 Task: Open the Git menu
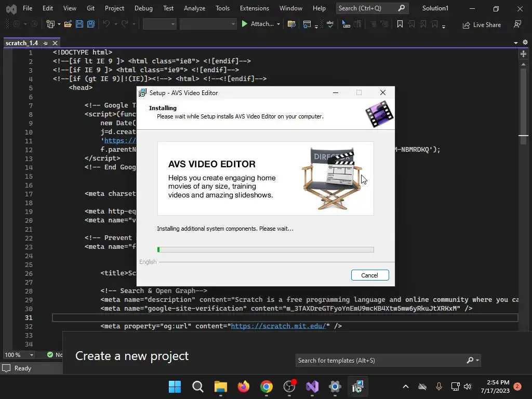coord(90,8)
